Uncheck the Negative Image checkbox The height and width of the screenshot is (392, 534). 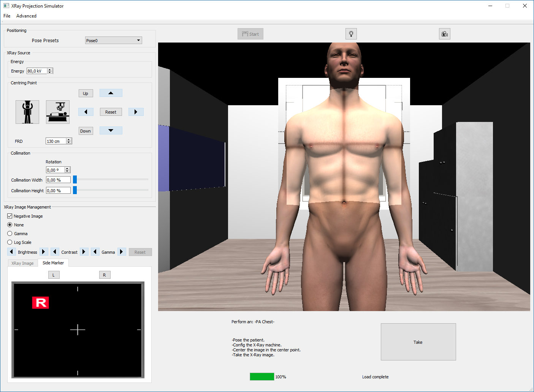[10, 216]
